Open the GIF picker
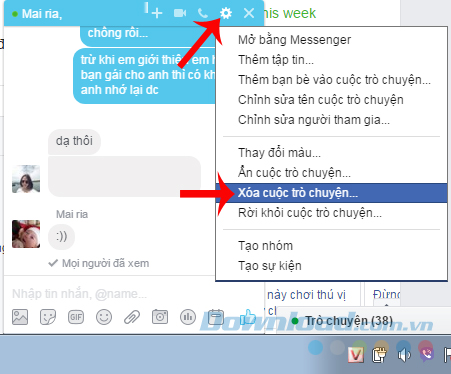Image resolution: width=451 pixels, height=374 pixels. pos(76,317)
